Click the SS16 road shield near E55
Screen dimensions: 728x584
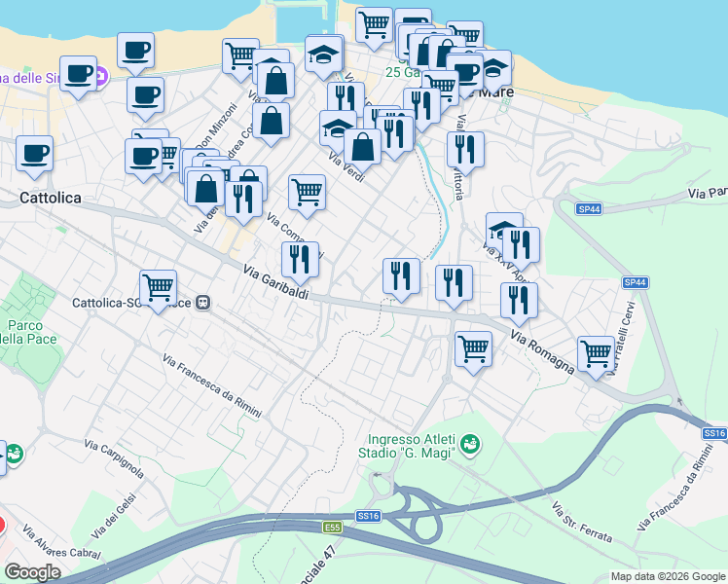369,516
